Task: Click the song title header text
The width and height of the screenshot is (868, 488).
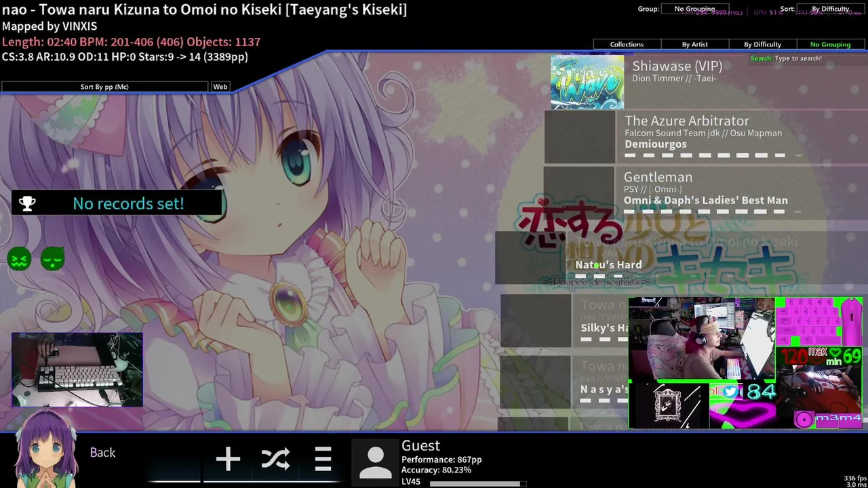Action: (204, 9)
